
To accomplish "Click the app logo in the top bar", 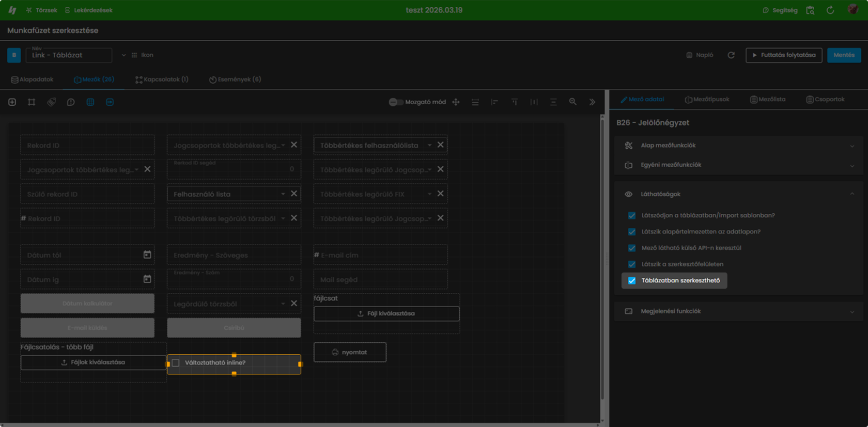I will 12,10.
